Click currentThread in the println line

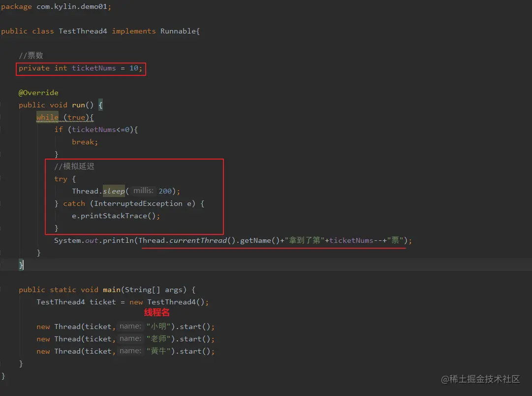coord(198,240)
